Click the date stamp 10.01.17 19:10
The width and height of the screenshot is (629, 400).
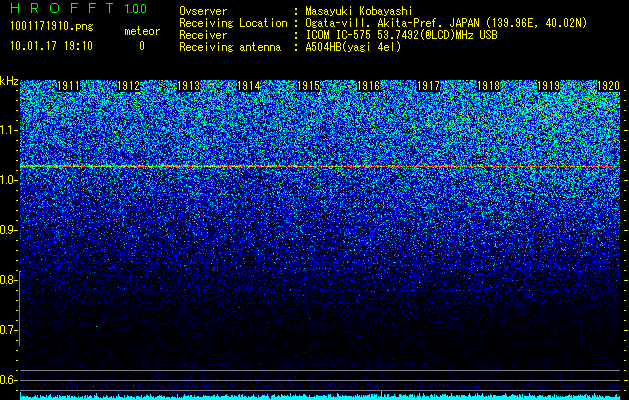click(x=51, y=46)
